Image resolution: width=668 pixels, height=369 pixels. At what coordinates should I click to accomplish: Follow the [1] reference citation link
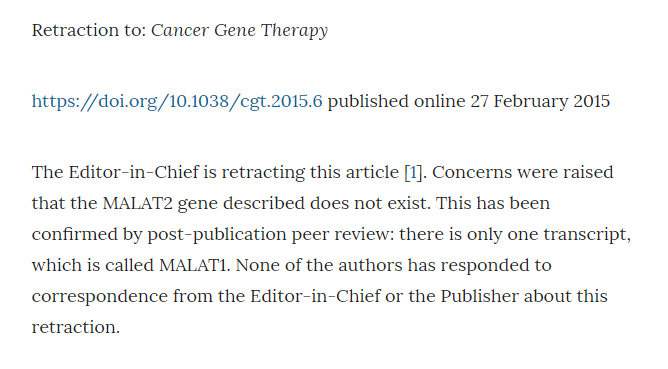[413, 173]
